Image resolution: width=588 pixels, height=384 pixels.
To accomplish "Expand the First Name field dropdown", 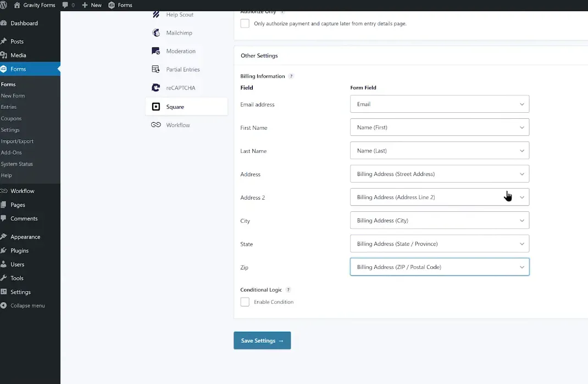I will (439, 127).
